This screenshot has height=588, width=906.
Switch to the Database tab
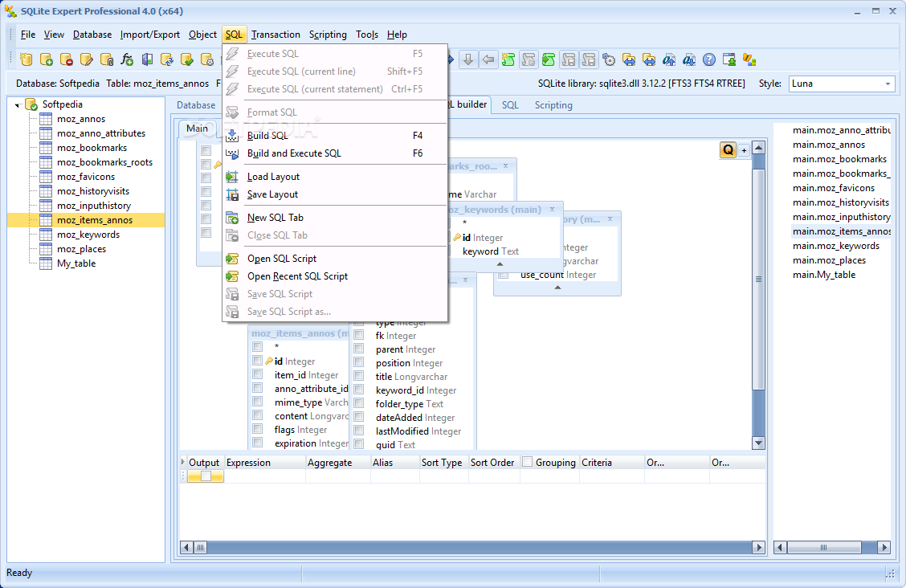pyautogui.click(x=196, y=105)
